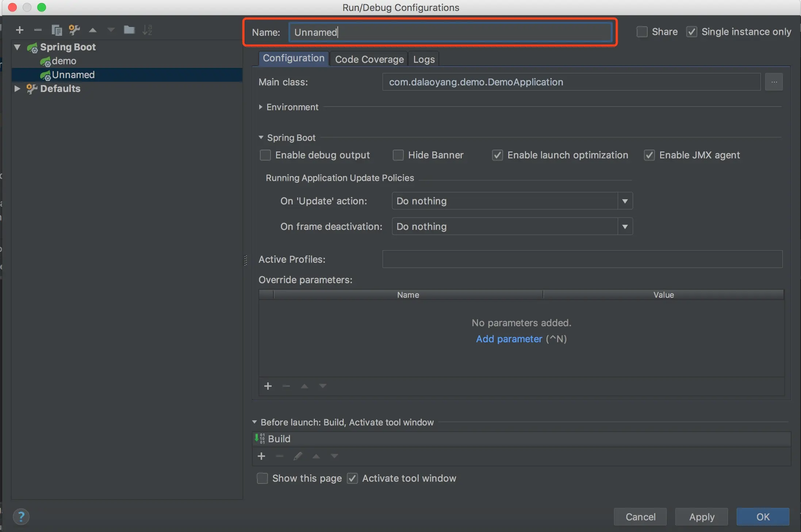Click the Add parameter link
Viewport: 801px width, 532px height.
(509, 339)
